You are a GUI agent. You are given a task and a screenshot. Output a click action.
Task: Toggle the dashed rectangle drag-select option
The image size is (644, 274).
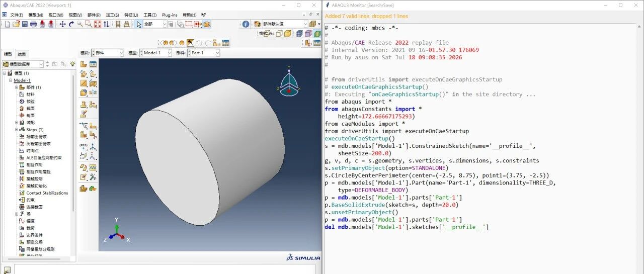[x=189, y=24]
